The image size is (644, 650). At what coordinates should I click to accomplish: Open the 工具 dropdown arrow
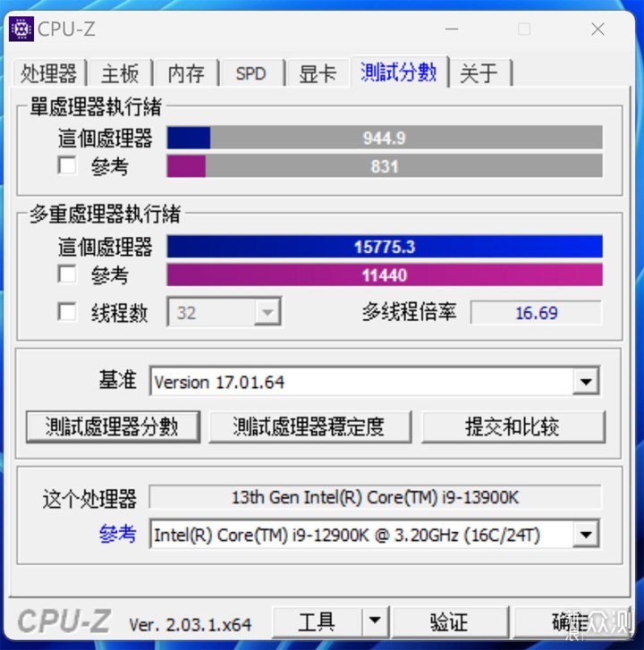click(375, 620)
